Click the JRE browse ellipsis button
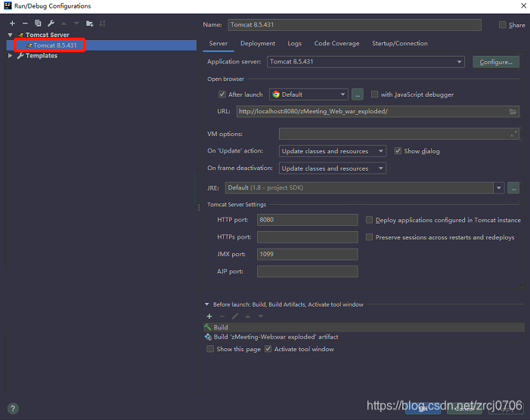 513,188
